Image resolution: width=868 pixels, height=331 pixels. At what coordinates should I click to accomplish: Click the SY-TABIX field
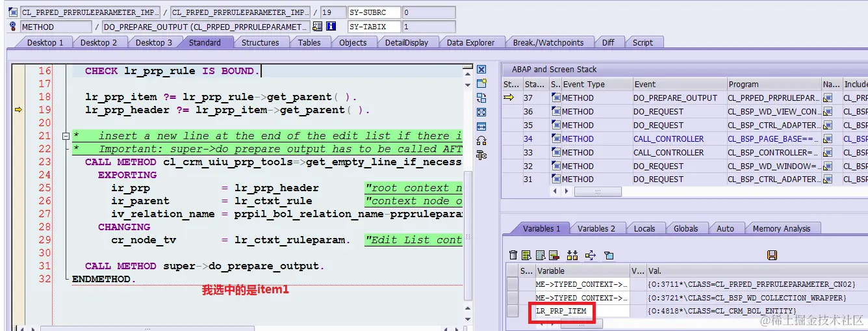pos(374,27)
